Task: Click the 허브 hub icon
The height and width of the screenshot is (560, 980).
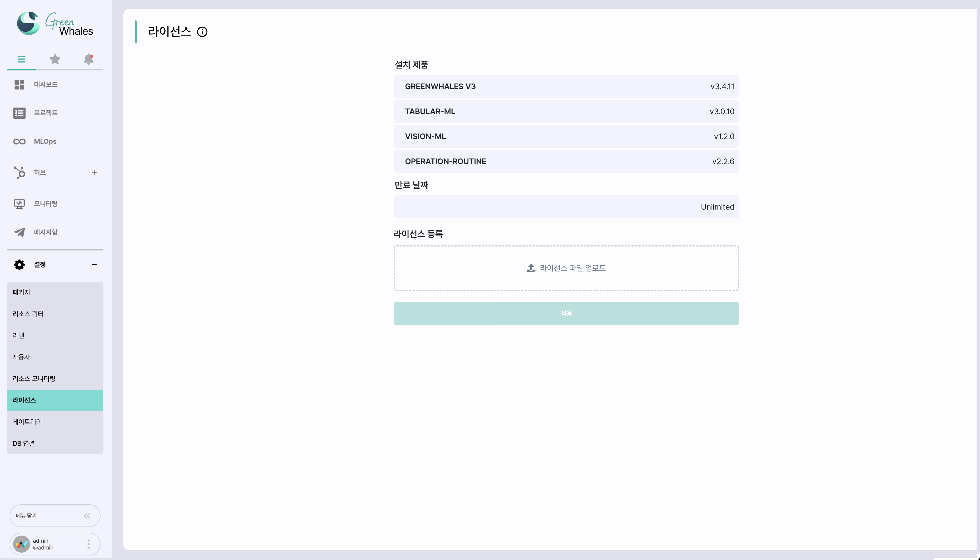Action: [x=19, y=172]
